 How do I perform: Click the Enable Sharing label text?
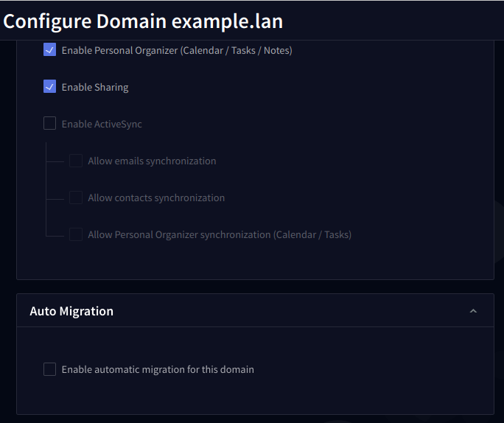click(x=95, y=87)
